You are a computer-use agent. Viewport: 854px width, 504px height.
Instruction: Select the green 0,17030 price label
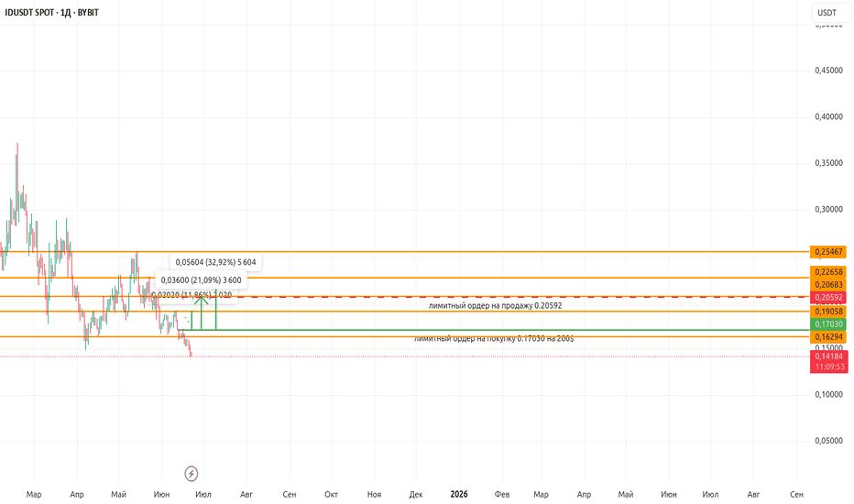click(828, 324)
